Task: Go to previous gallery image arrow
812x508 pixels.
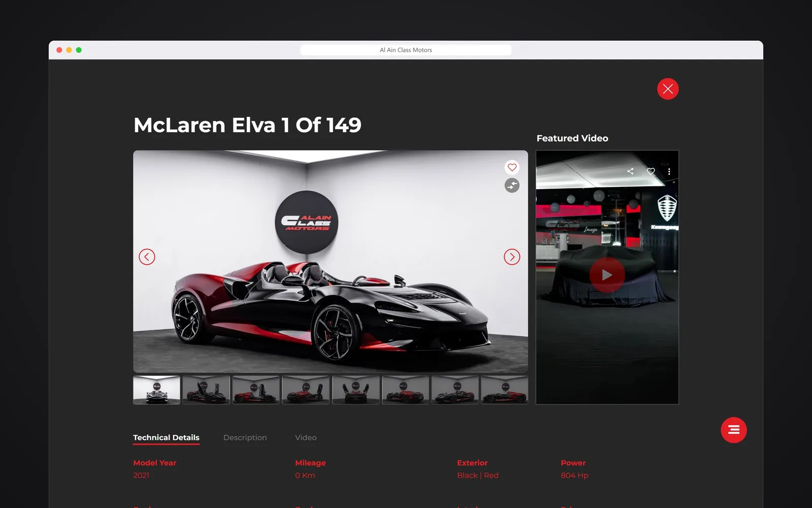Action: pyautogui.click(x=147, y=257)
